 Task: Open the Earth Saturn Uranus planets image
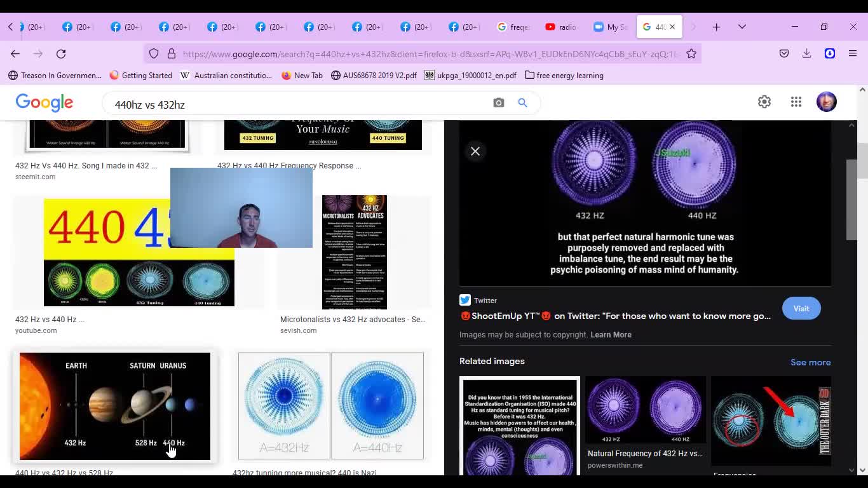tap(115, 406)
